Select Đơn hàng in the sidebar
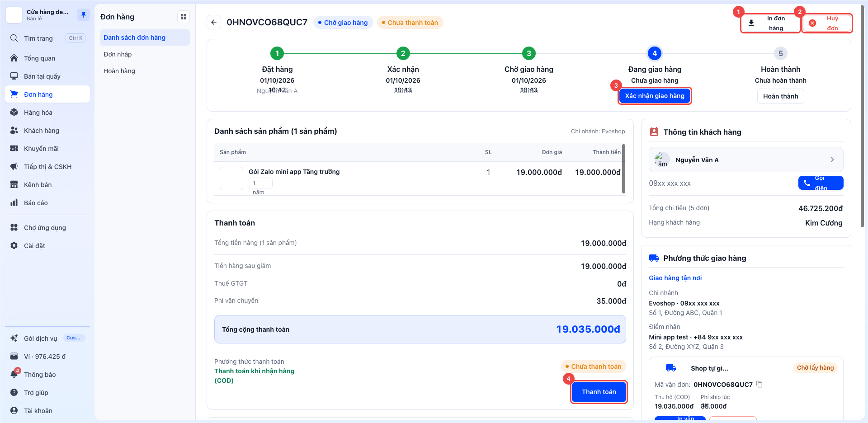This screenshot has width=868, height=423. coord(47,94)
